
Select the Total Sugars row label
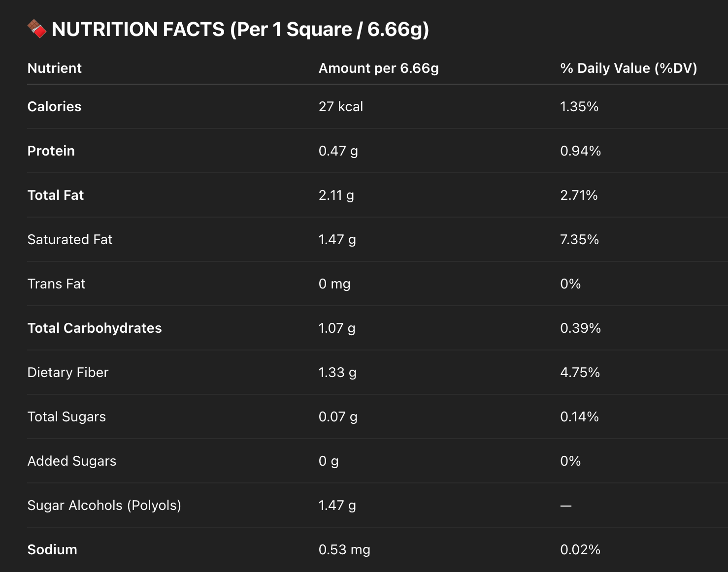(x=67, y=417)
